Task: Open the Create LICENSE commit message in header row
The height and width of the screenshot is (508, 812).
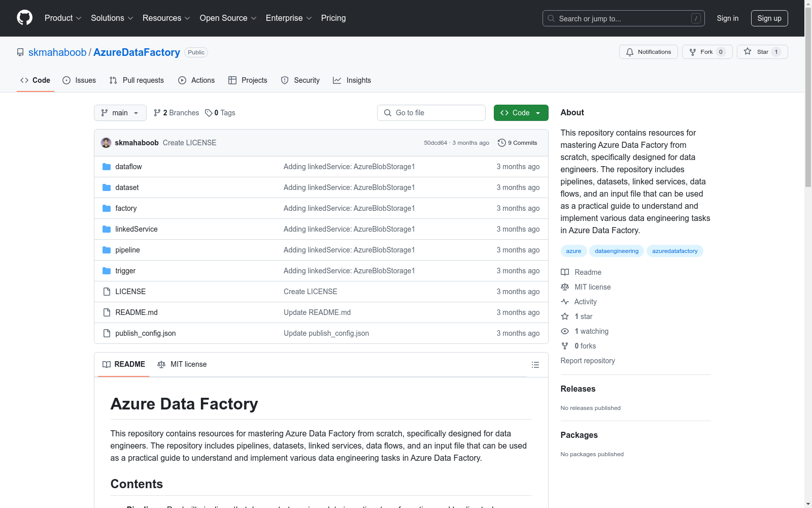Action: tap(189, 143)
